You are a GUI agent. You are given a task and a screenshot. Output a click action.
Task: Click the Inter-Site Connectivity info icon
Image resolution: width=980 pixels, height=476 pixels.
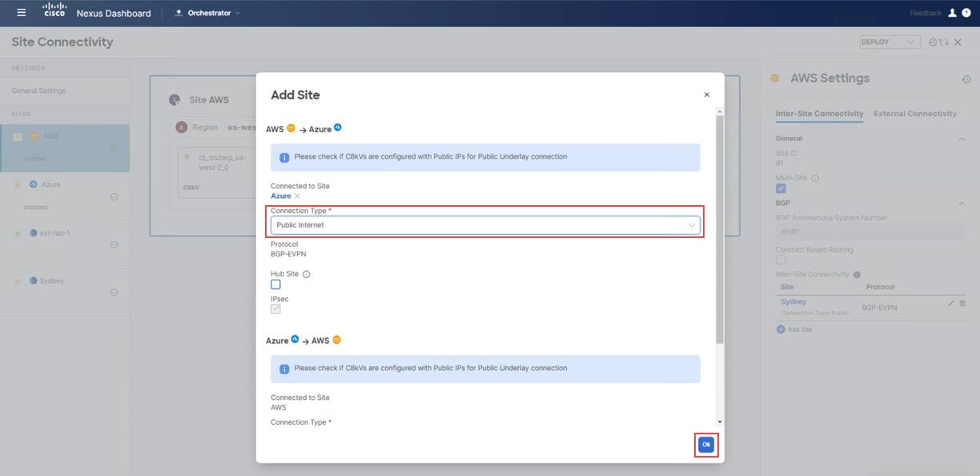(x=857, y=274)
